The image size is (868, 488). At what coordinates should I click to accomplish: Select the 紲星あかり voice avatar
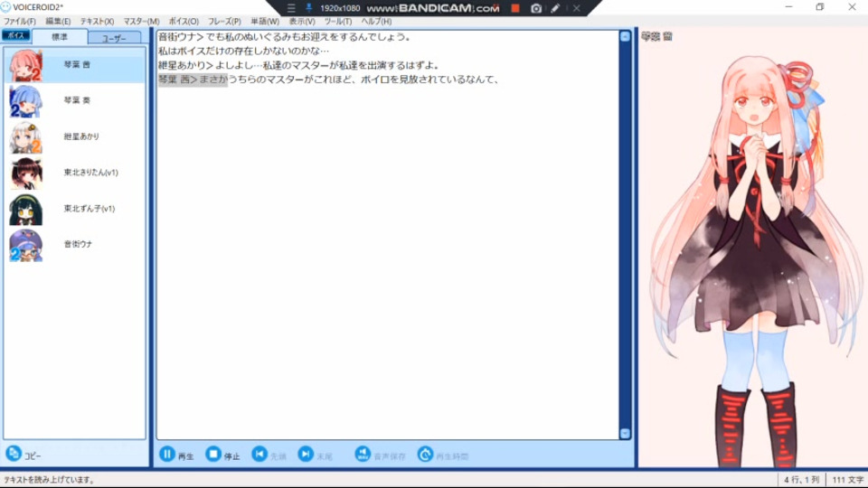click(x=25, y=137)
